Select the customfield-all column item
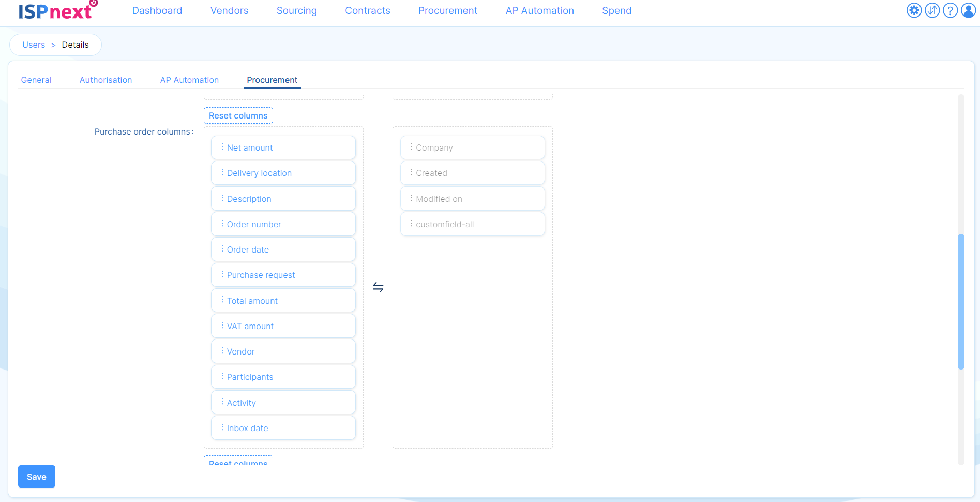 pos(472,224)
